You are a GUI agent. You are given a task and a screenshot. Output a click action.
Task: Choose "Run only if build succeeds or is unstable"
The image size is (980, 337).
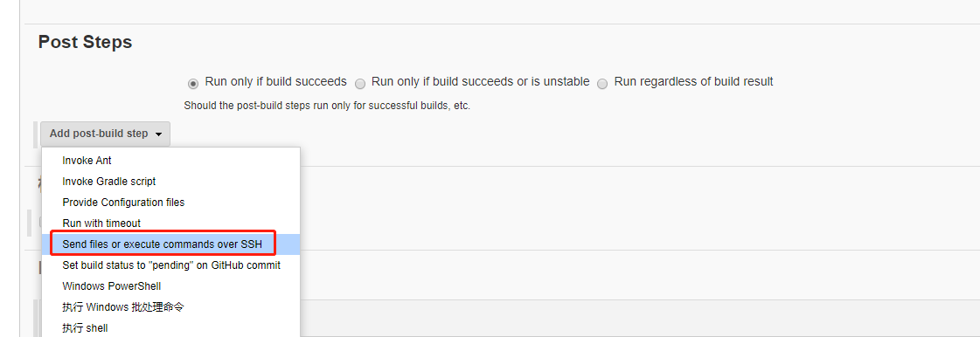pos(360,84)
